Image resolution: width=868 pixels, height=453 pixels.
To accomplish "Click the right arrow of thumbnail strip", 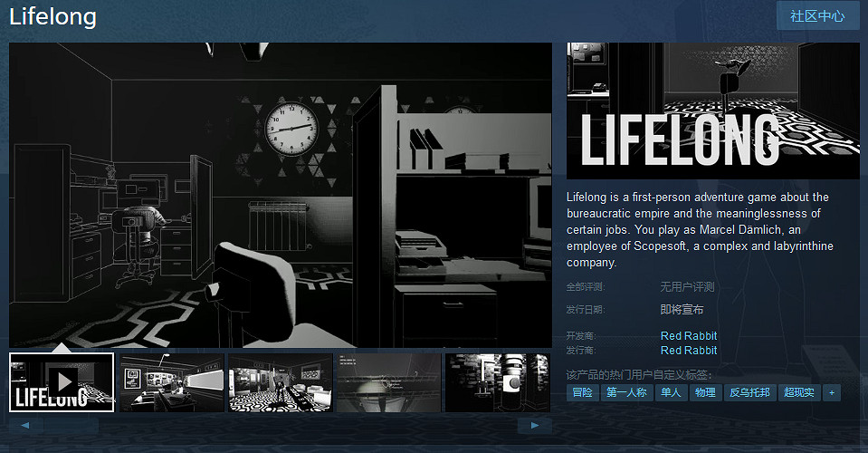I will (534, 425).
